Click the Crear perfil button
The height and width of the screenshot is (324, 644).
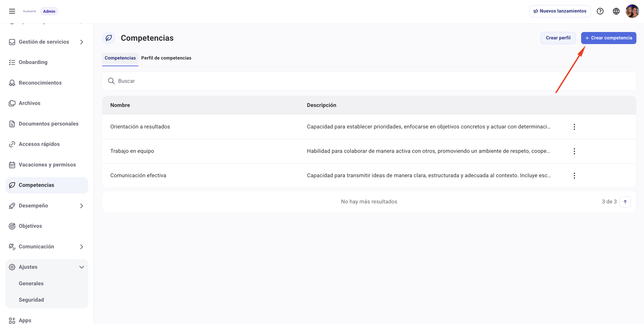click(x=558, y=38)
